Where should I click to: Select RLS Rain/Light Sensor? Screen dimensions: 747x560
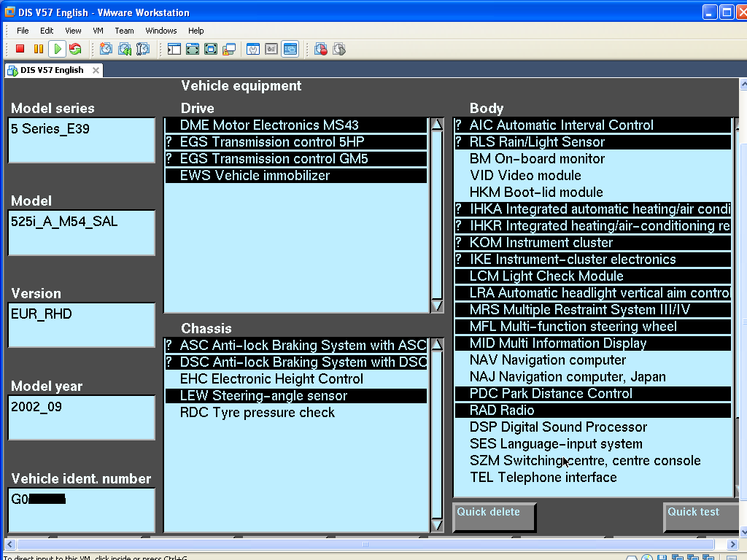[592, 142]
